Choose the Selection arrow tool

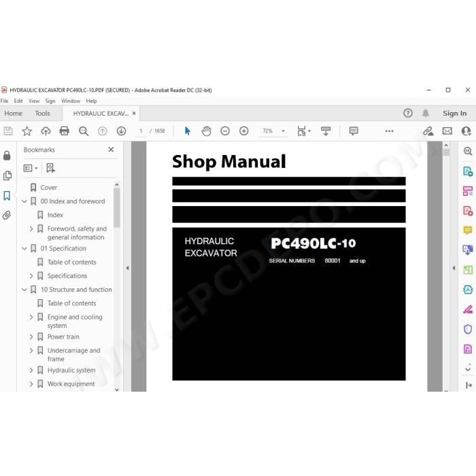[x=187, y=131]
